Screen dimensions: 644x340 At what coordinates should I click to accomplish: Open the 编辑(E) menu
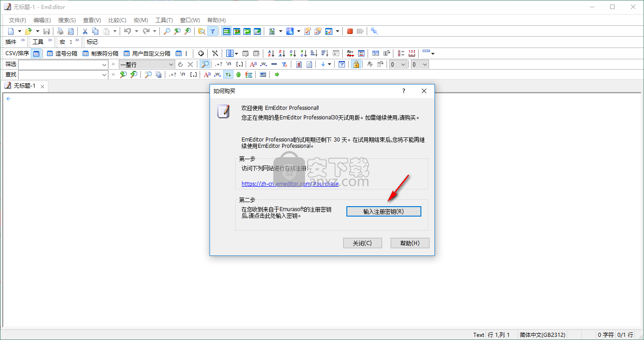[x=42, y=20]
